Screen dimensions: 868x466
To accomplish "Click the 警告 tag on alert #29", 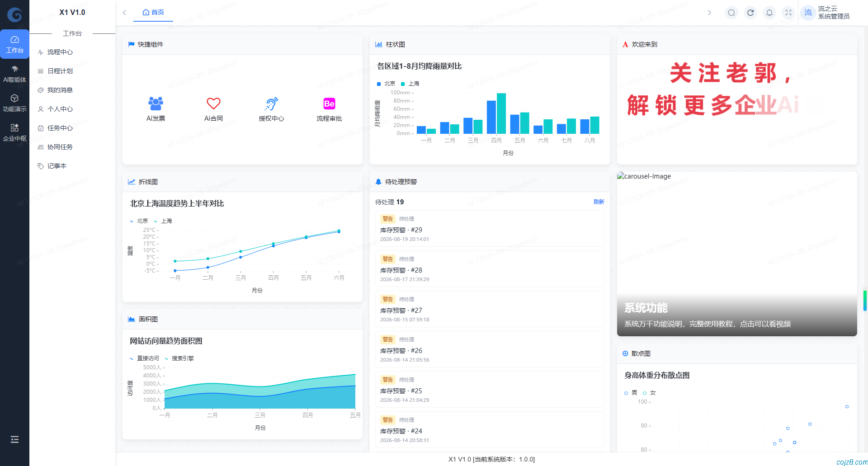I will (388, 219).
